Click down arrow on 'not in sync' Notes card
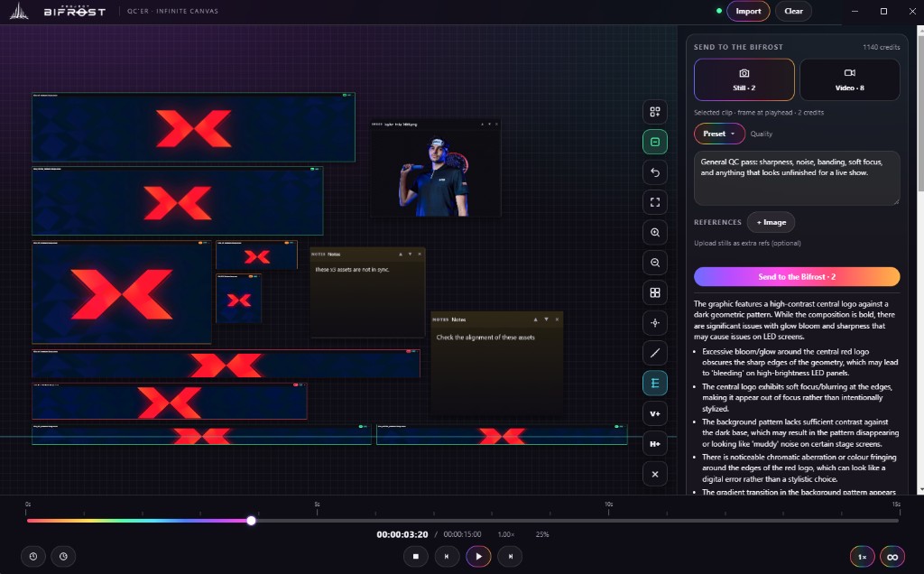Viewport: 924px width, 574px height. [411, 254]
